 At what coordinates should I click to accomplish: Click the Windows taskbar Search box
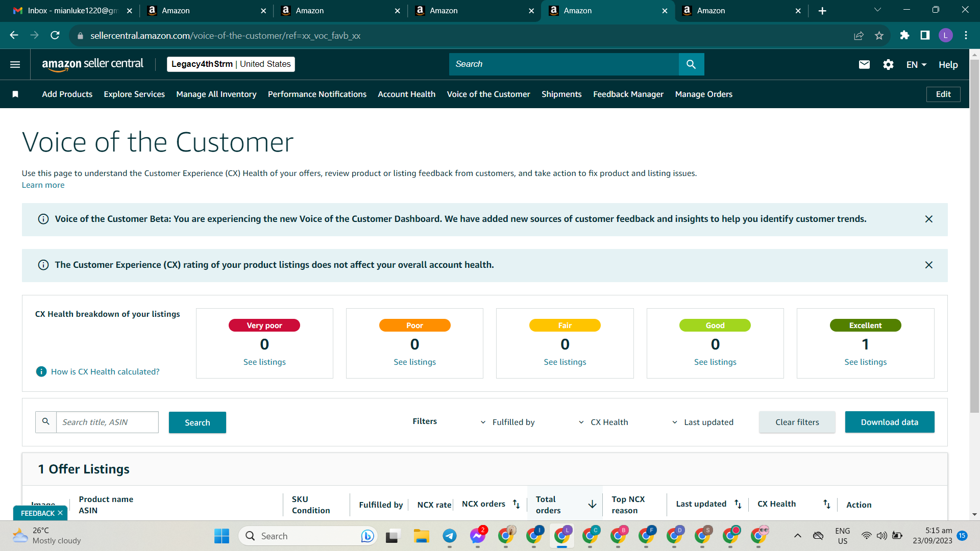point(308,536)
